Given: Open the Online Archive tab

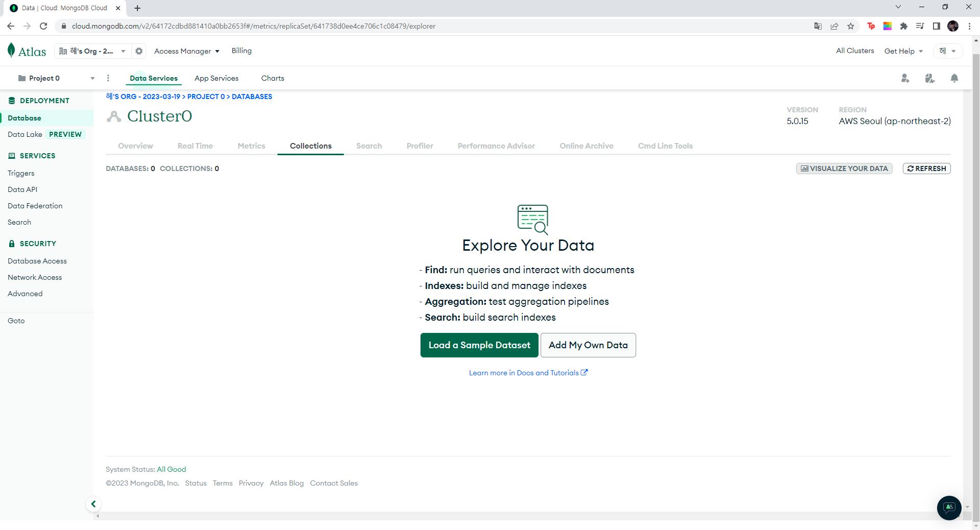Looking at the screenshot, I should pos(587,146).
